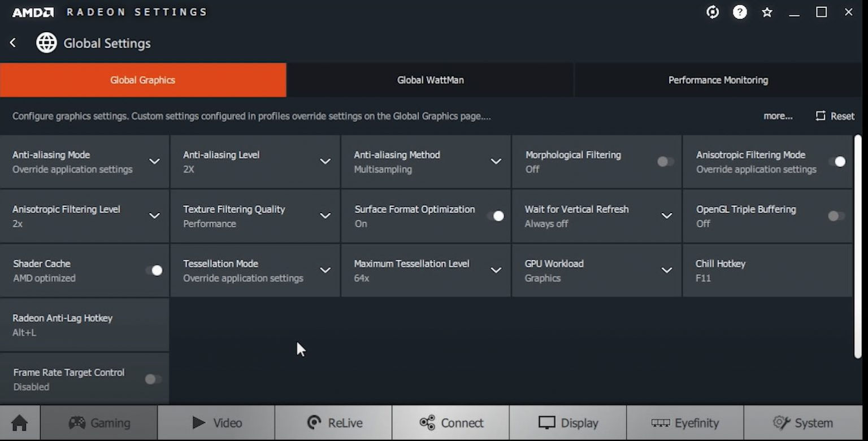Expand Texture Filtering Quality dropdown
Screen dimensions: 868x441
point(325,216)
